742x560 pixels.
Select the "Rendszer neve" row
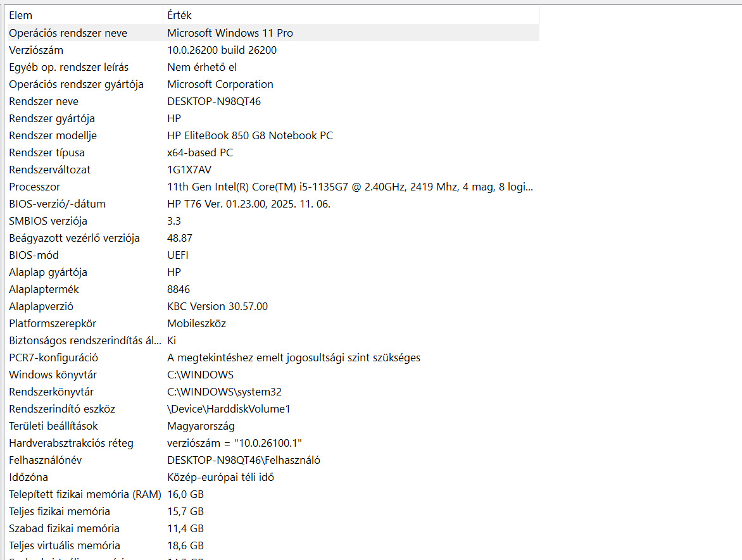click(44, 101)
